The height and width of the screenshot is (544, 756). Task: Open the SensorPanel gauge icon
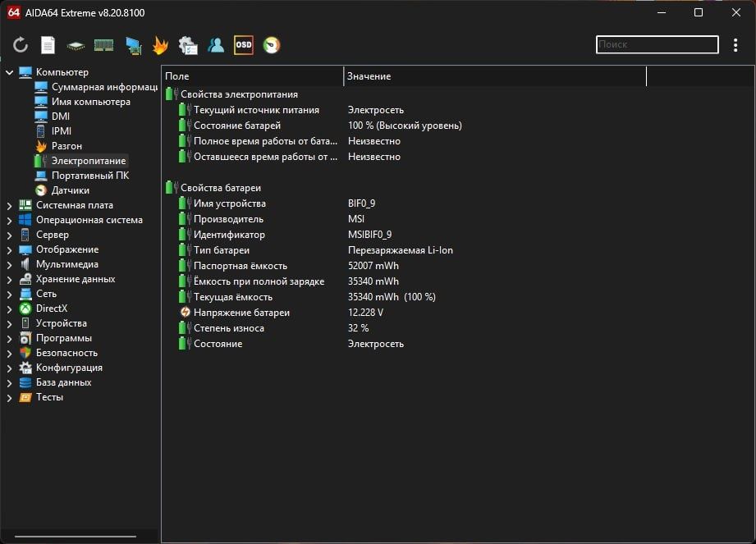272,45
